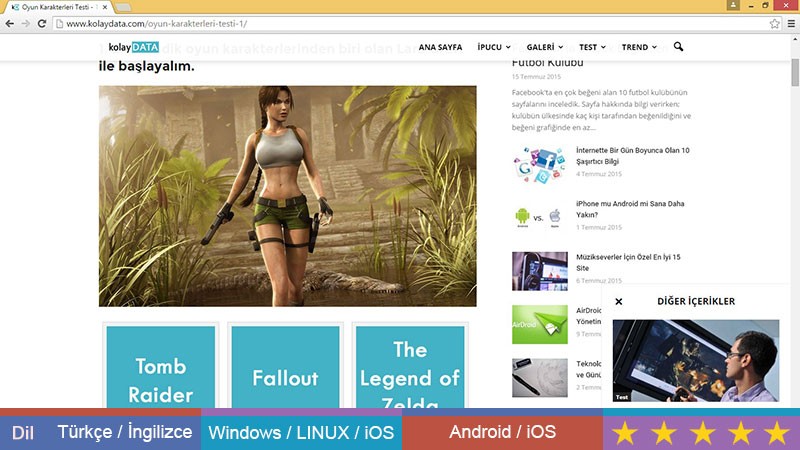Choose the Fallout answer tile
Image resolution: width=800 pixels, height=450 pixels.
click(285, 367)
